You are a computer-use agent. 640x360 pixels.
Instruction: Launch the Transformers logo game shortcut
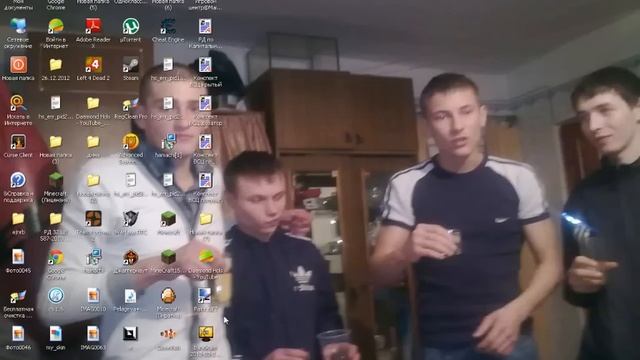[x=131, y=218]
